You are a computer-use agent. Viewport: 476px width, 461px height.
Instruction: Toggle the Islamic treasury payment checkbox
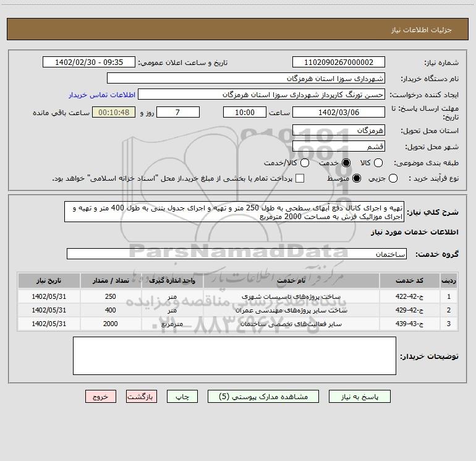[300, 178]
